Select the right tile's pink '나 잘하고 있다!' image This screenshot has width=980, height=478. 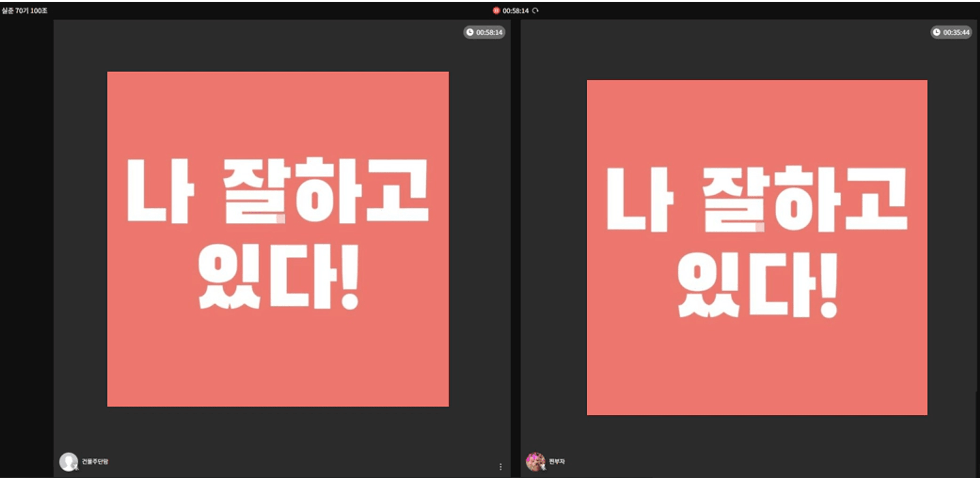pos(757,247)
